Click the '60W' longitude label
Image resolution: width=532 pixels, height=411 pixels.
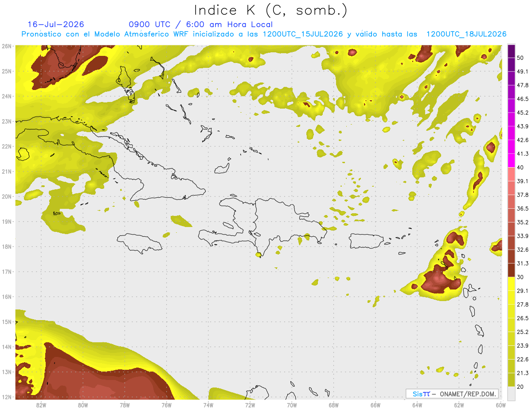pos(501,405)
